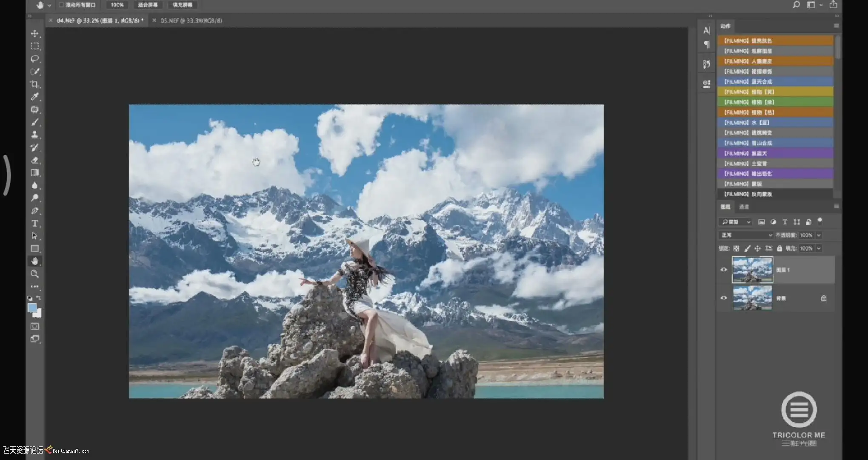Activate the Zoom tool in toolbar

35,274
